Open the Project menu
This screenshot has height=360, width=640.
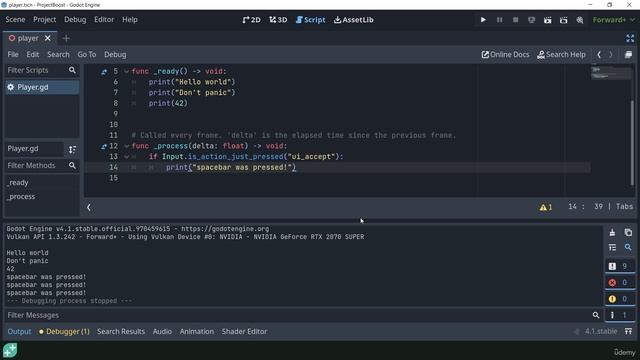[x=44, y=20]
